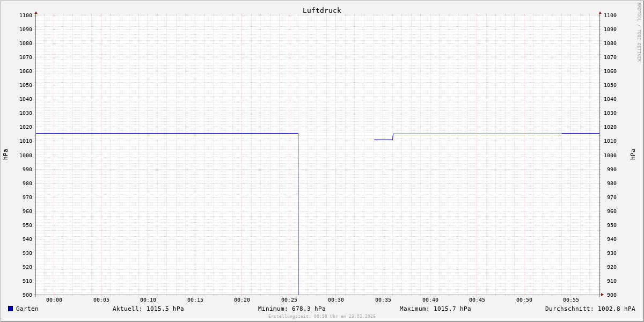
Task: Click the blue Garten legend color box
Action: tap(10, 309)
